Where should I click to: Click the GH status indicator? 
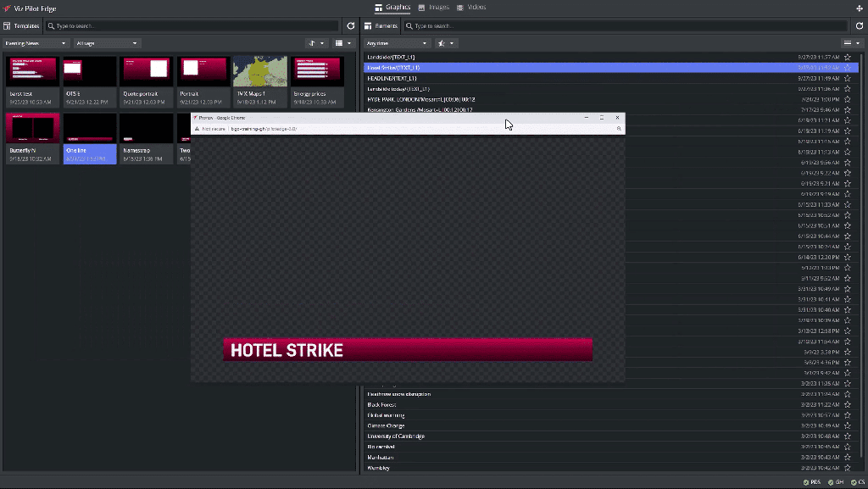834,482
